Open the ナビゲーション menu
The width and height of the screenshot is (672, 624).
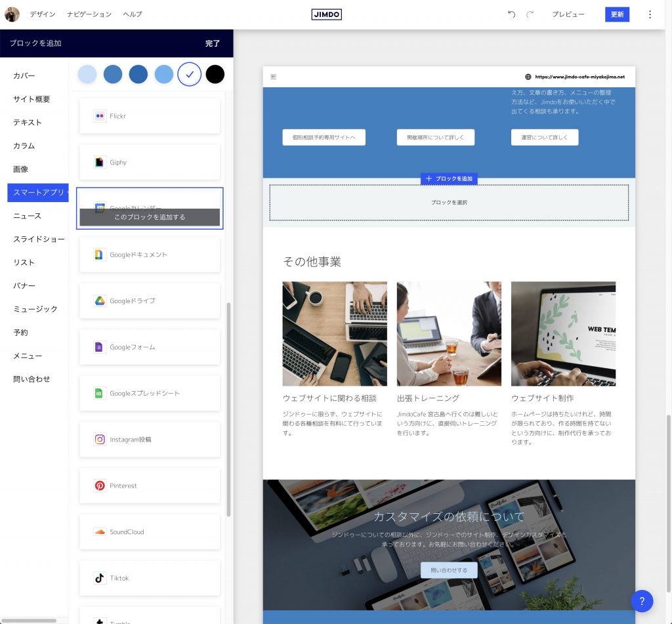point(89,14)
